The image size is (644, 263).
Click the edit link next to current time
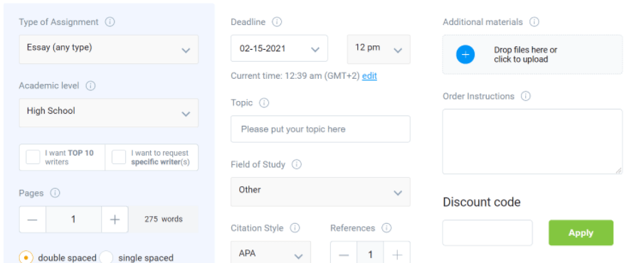(x=369, y=76)
